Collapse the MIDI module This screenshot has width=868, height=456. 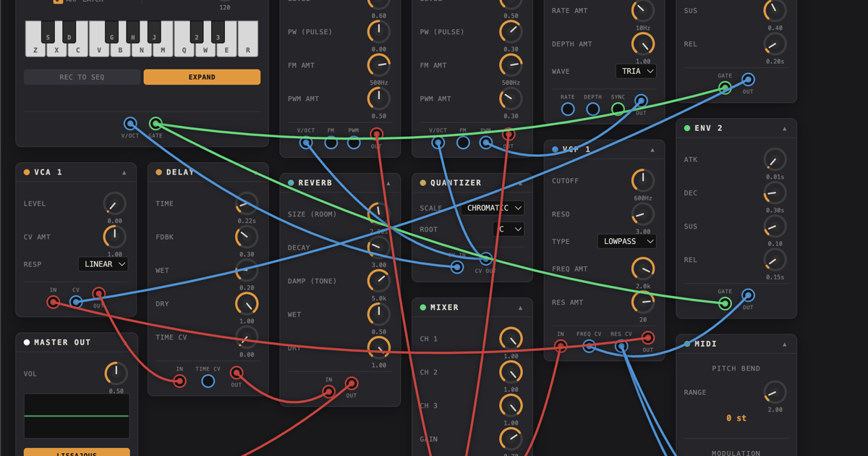point(784,344)
